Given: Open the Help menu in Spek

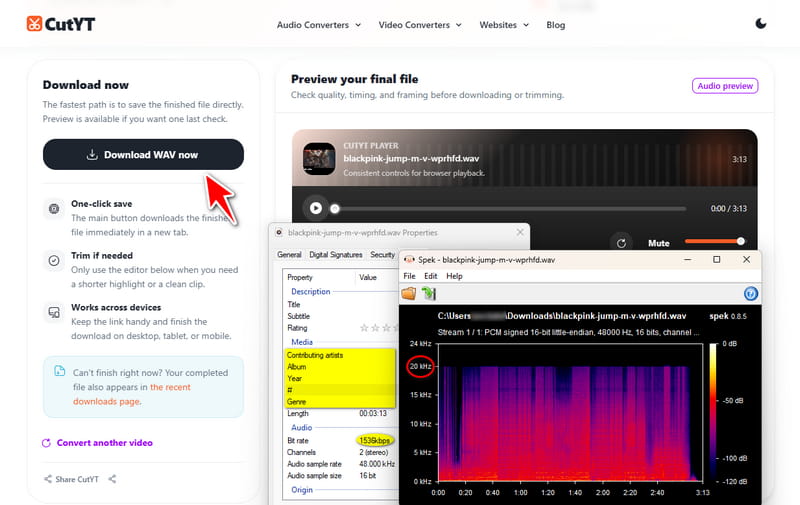Looking at the screenshot, I should coord(454,276).
